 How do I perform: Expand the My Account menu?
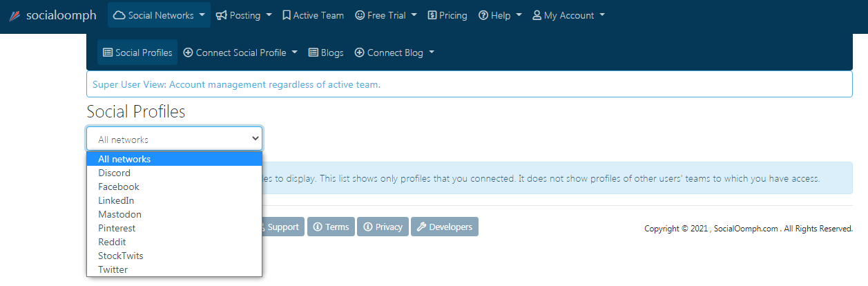(x=568, y=15)
